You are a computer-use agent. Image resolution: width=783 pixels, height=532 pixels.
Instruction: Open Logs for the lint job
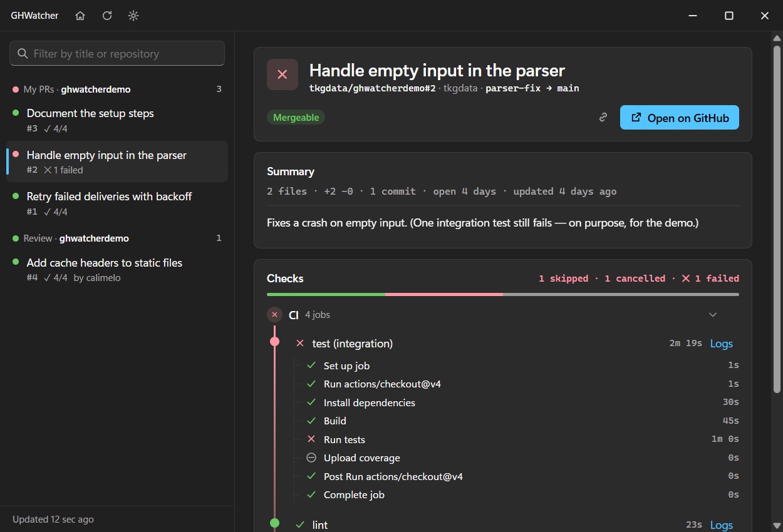(722, 525)
